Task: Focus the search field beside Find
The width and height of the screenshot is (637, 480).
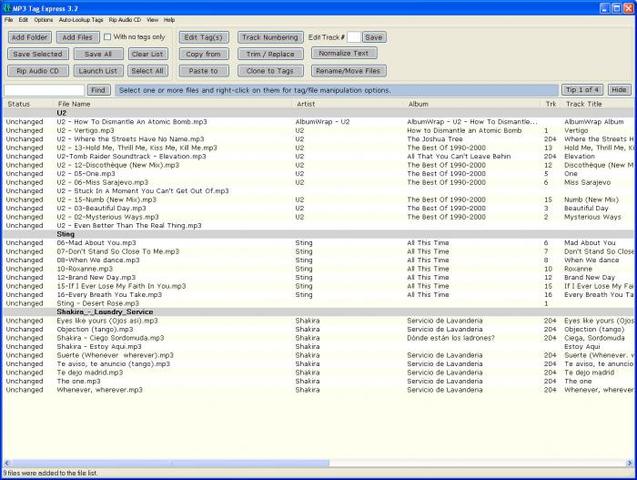Action: tap(44, 90)
